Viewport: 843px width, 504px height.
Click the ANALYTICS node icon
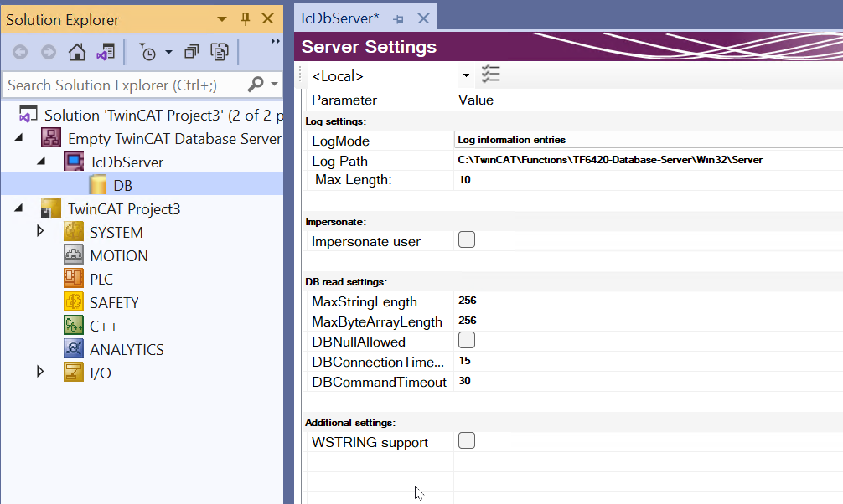pyautogui.click(x=74, y=349)
